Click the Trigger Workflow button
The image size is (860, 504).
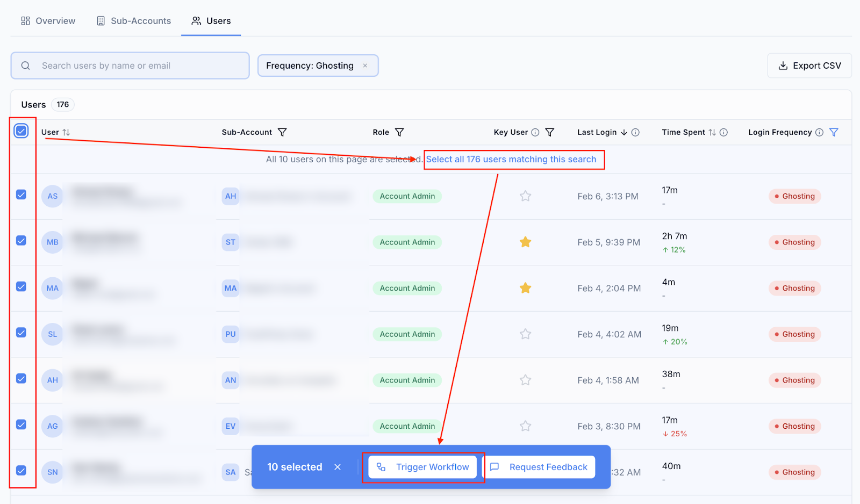pyautogui.click(x=422, y=467)
